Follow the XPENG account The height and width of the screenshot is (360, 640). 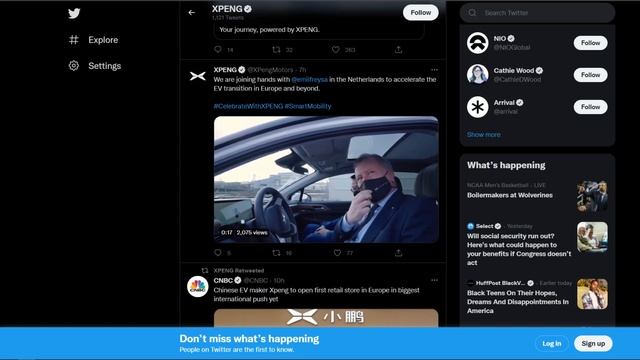pyautogui.click(x=420, y=13)
